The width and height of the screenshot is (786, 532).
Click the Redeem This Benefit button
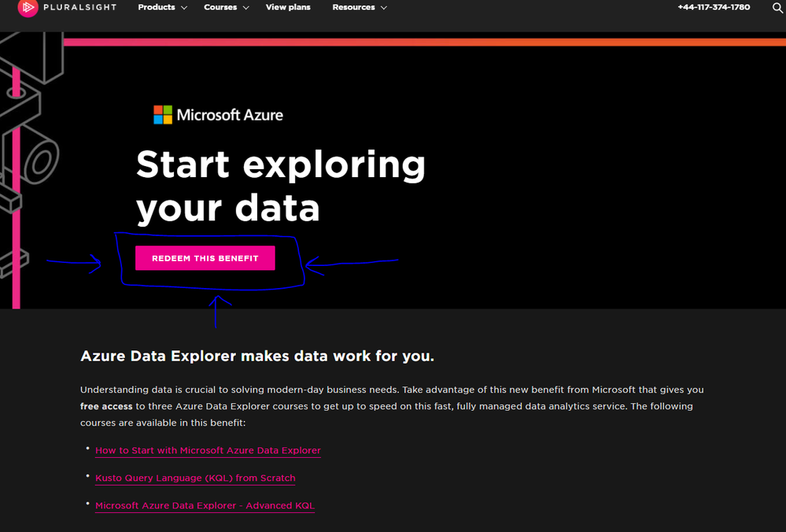(205, 258)
